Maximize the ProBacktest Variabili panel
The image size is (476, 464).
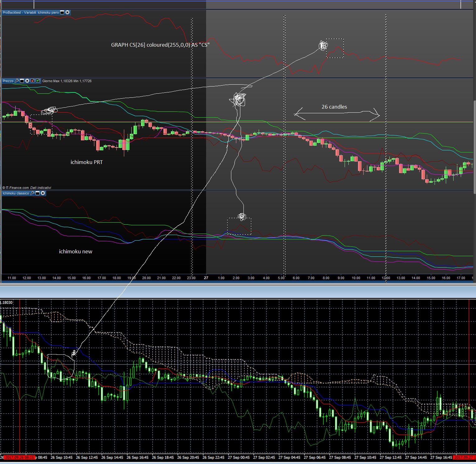(x=62, y=12)
